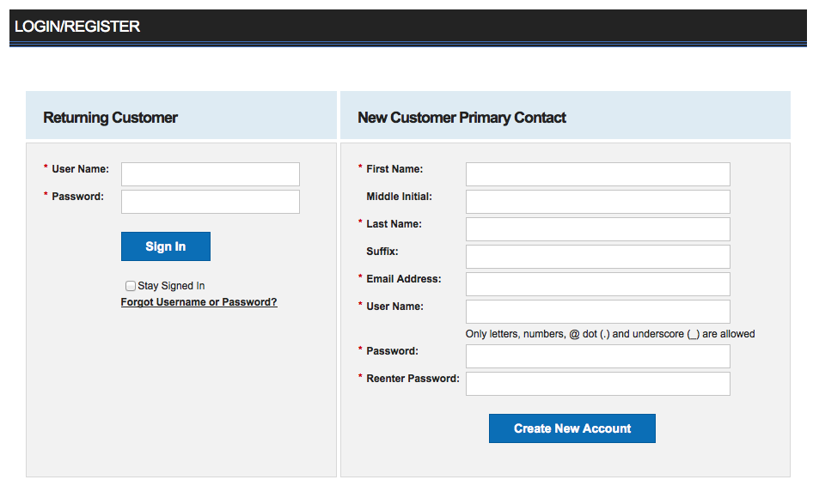
Task: Select the Last Name input field
Action: point(598,229)
